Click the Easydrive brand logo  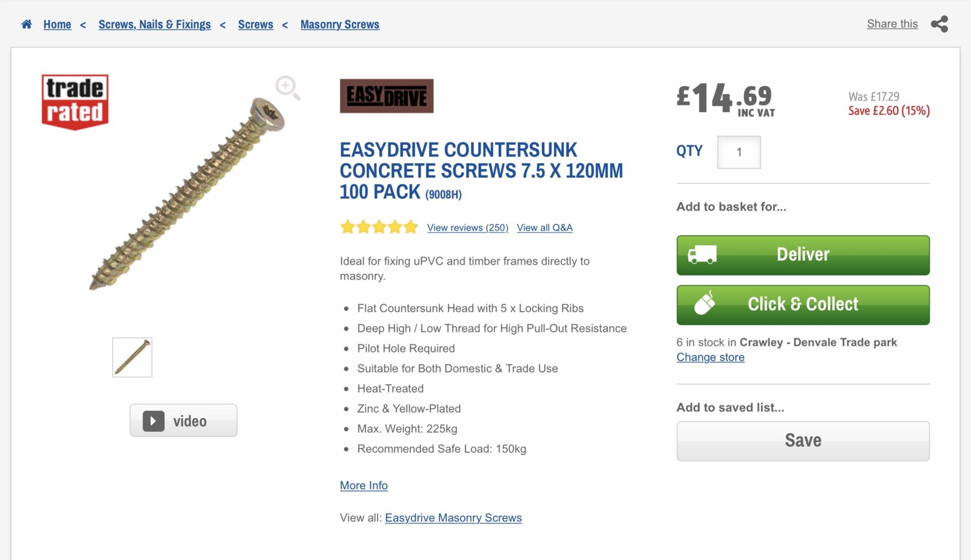(x=387, y=96)
